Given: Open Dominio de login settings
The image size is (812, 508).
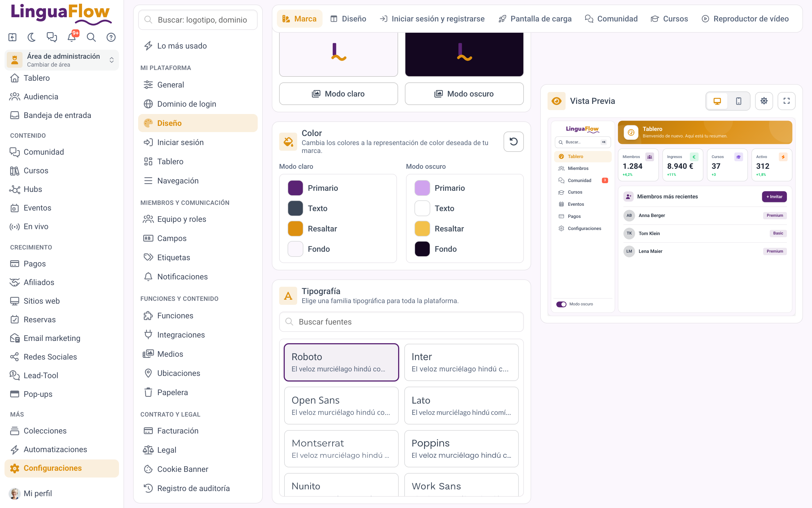Looking at the screenshot, I should pos(198,104).
